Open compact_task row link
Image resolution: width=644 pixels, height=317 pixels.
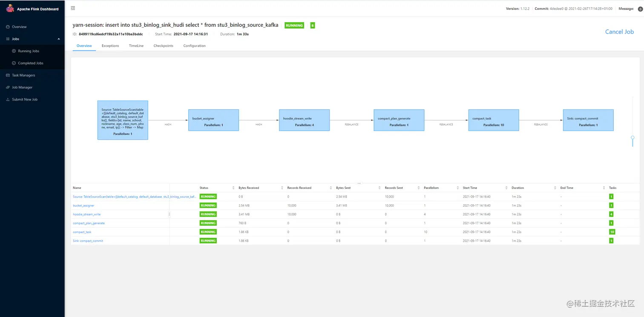pyautogui.click(x=82, y=232)
